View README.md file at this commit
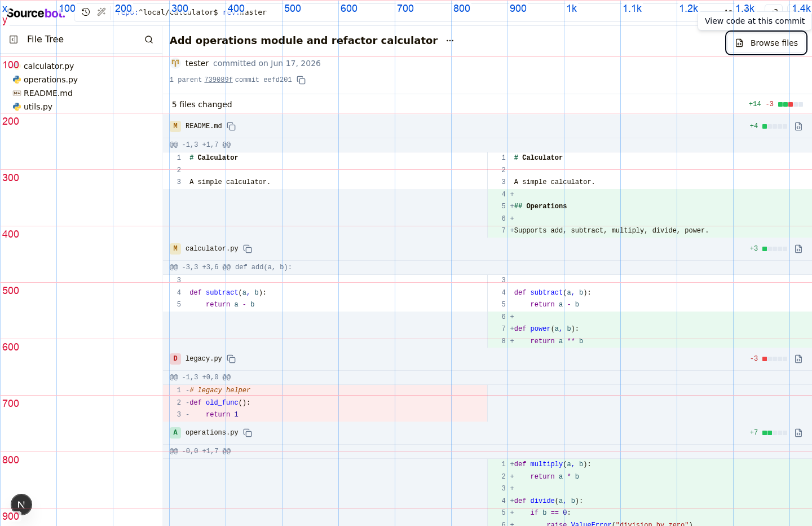Image resolution: width=812 pixels, height=526 pixels. 798,126
